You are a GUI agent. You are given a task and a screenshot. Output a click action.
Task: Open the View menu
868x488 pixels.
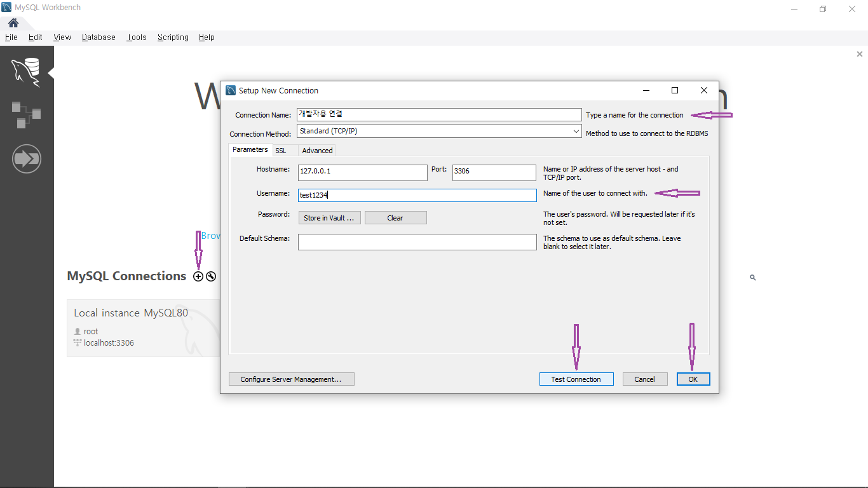click(62, 37)
